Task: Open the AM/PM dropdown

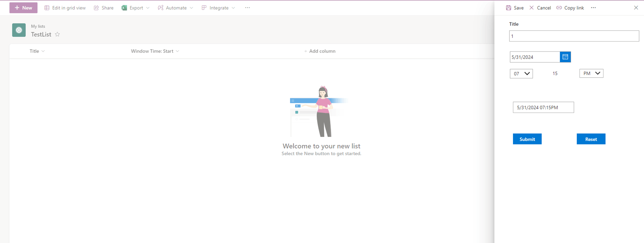Action: click(x=591, y=73)
